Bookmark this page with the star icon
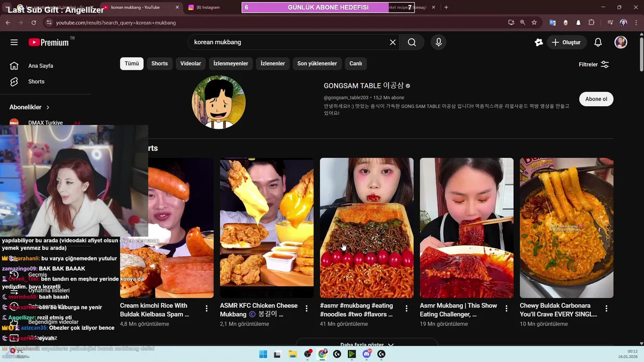The height and width of the screenshot is (362, 644). point(534,23)
